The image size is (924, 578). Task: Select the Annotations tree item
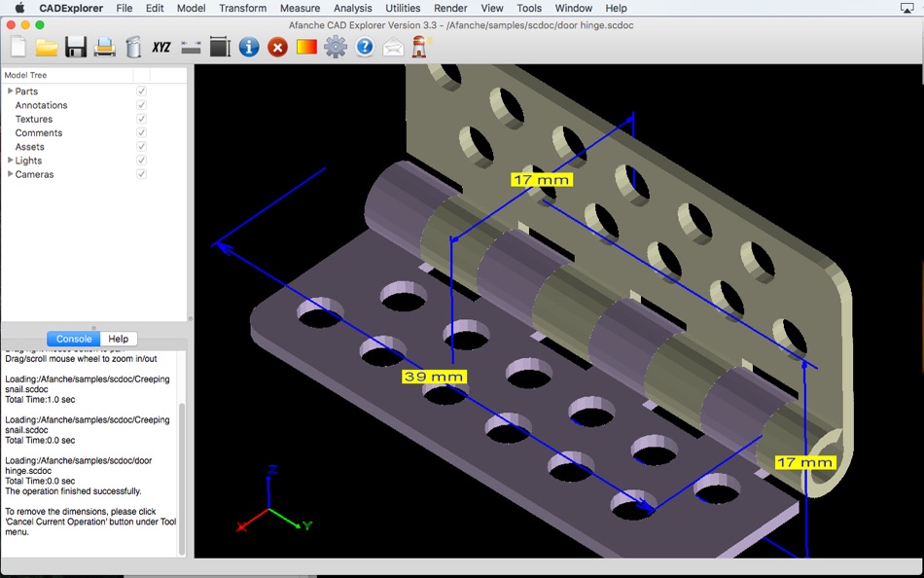click(x=41, y=105)
